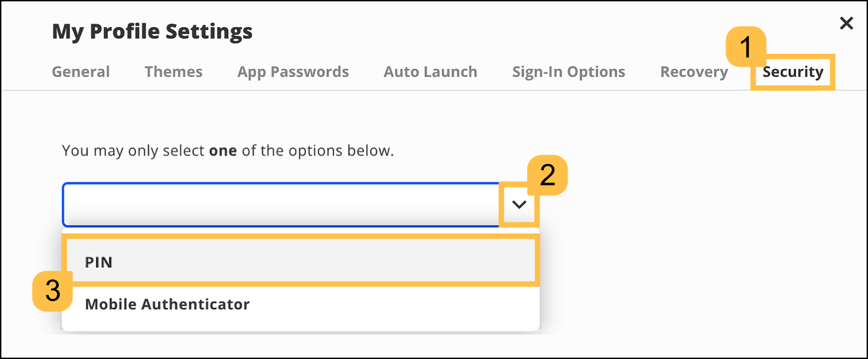Screen dimensions: 868x359
Task: Open the General tab
Action: click(x=80, y=71)
